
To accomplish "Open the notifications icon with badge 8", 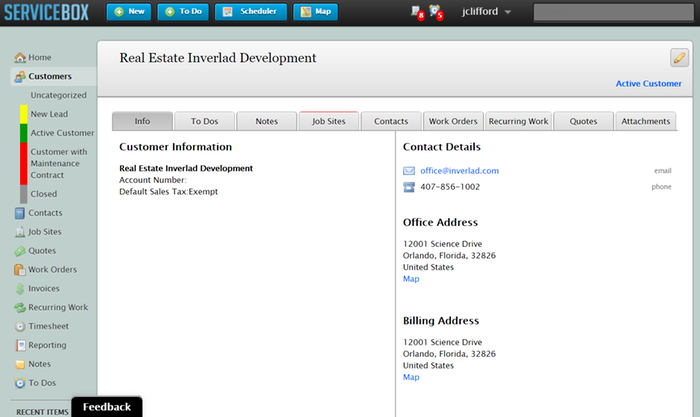I will tap(417, 12).
